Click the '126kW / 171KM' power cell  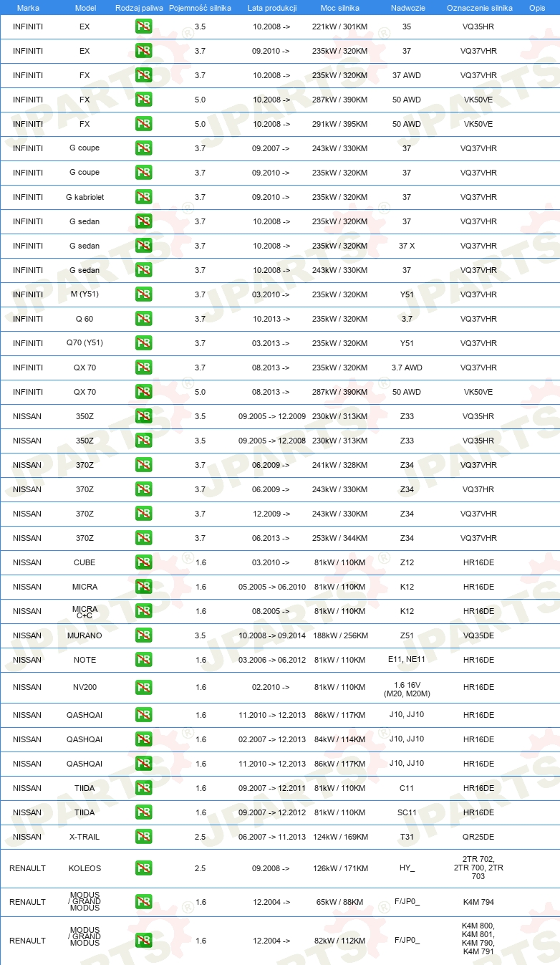click(x=339, y=868)
